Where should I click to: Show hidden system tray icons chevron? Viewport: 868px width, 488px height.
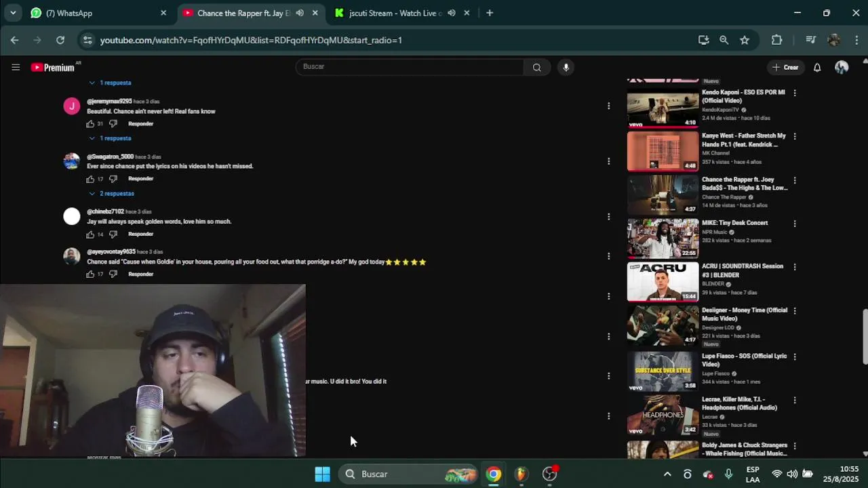click(x=667, y=474)
